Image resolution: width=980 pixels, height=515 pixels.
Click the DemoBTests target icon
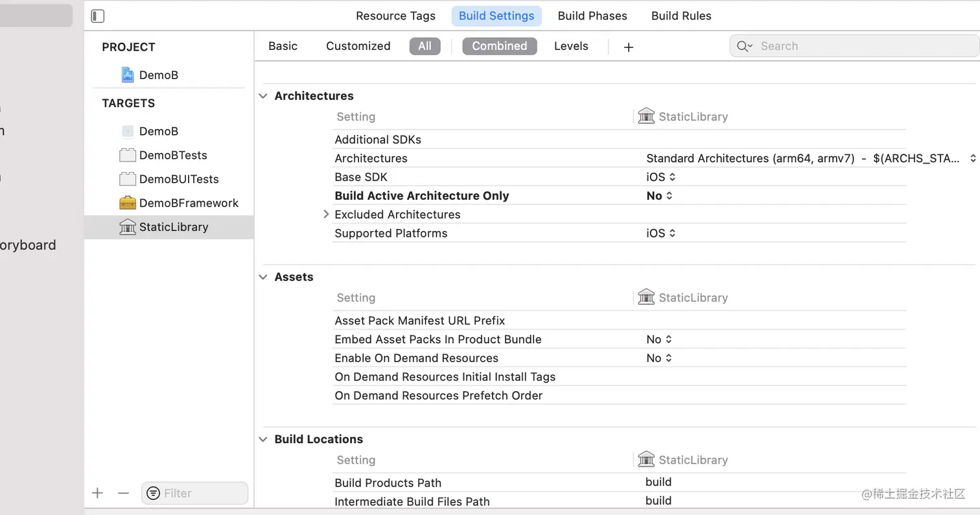coord(128,155)
